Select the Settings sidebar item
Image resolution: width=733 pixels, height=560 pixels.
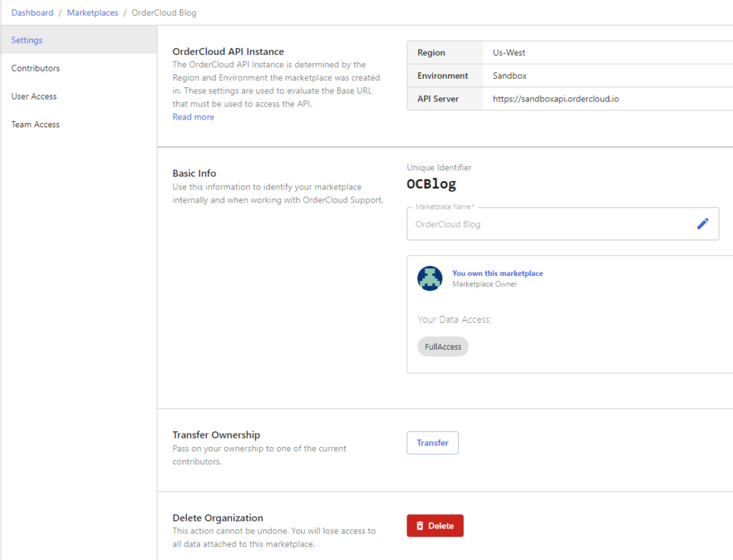[79, 40]
